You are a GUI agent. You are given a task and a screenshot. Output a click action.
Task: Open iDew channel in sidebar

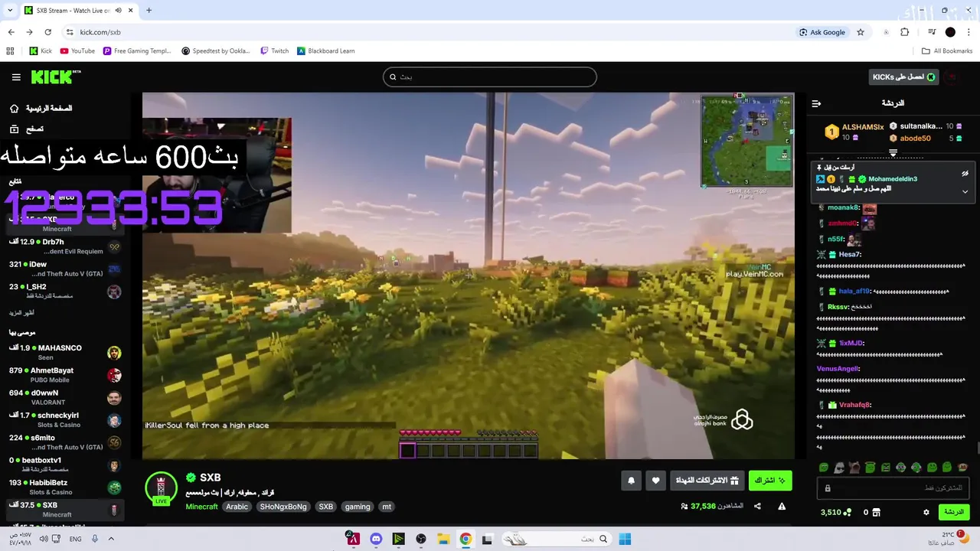click(x=64, y=269)
